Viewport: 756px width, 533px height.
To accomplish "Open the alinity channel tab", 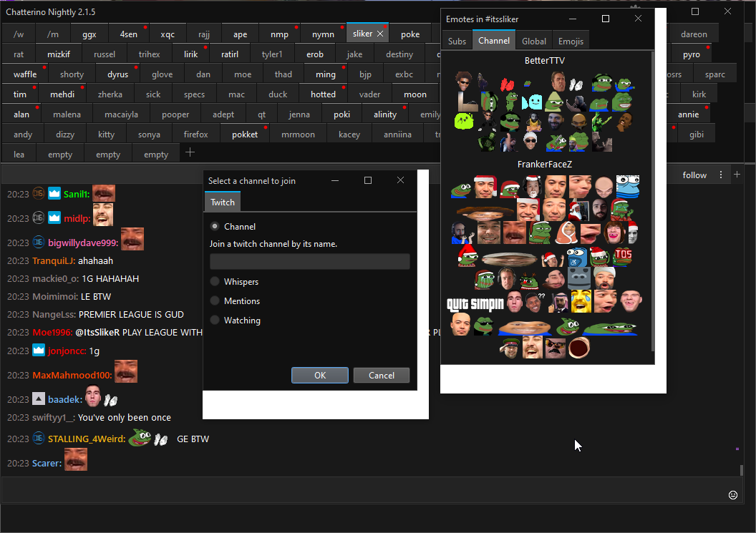I will tap(384, 114).
